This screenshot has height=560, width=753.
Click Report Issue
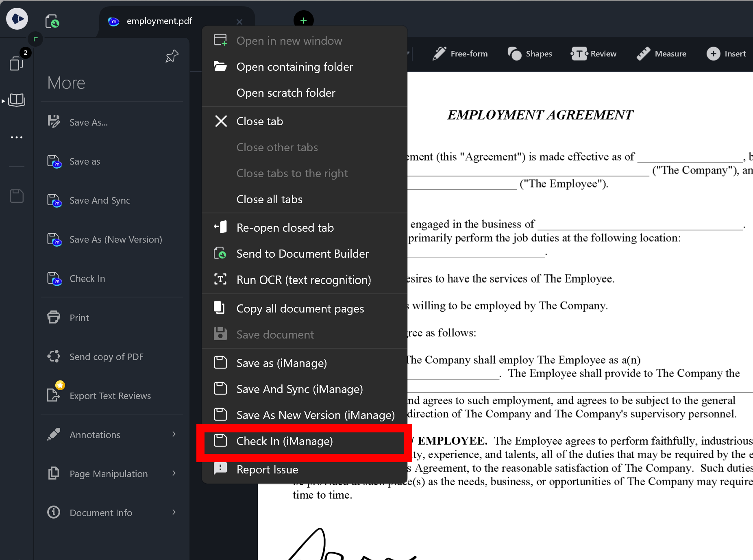(x=268, y=469)
